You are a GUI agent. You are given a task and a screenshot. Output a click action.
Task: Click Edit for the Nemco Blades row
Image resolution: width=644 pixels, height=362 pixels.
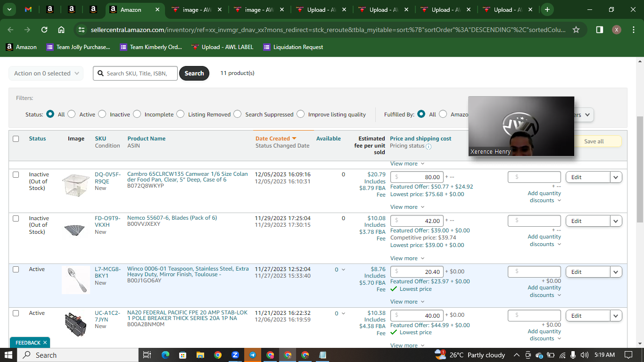tap(588, 221)
